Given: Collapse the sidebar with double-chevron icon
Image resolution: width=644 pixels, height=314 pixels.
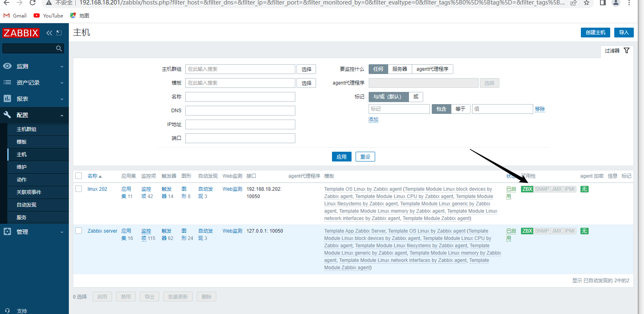Looking at the screenshot, I should tap(49, 33).
